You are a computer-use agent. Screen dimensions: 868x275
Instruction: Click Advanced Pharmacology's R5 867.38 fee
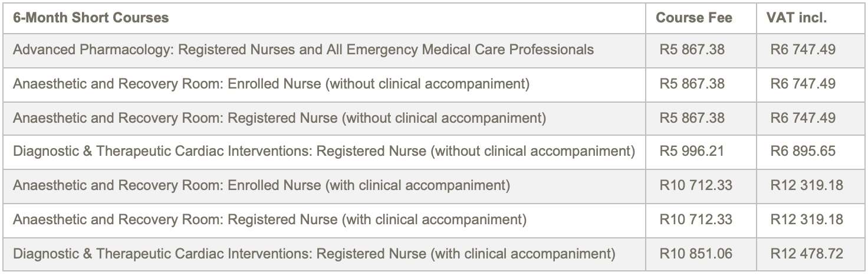coord(692,50)
